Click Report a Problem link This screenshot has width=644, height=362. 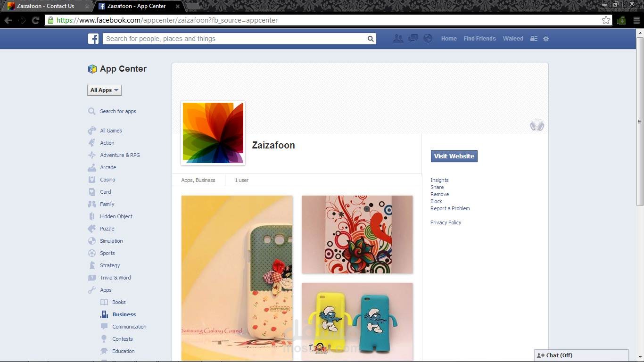pyautogui.click(x=450, y=208)
